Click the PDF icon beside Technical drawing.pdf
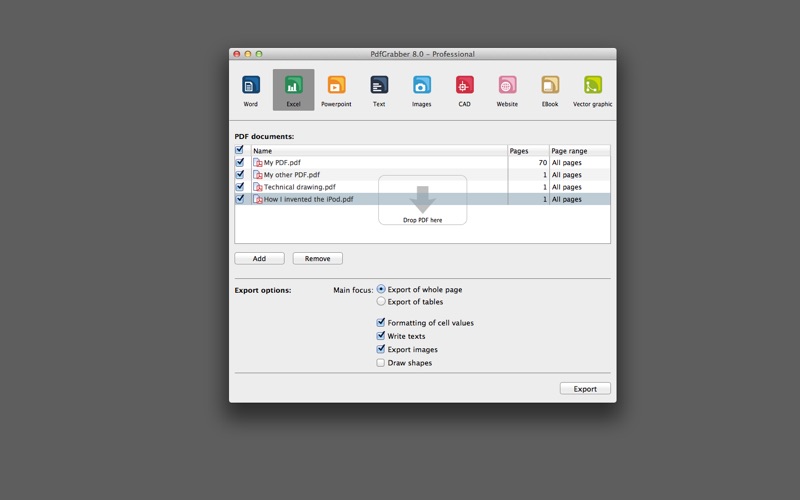Screen dimensions: 800x500 pos(258,187)
